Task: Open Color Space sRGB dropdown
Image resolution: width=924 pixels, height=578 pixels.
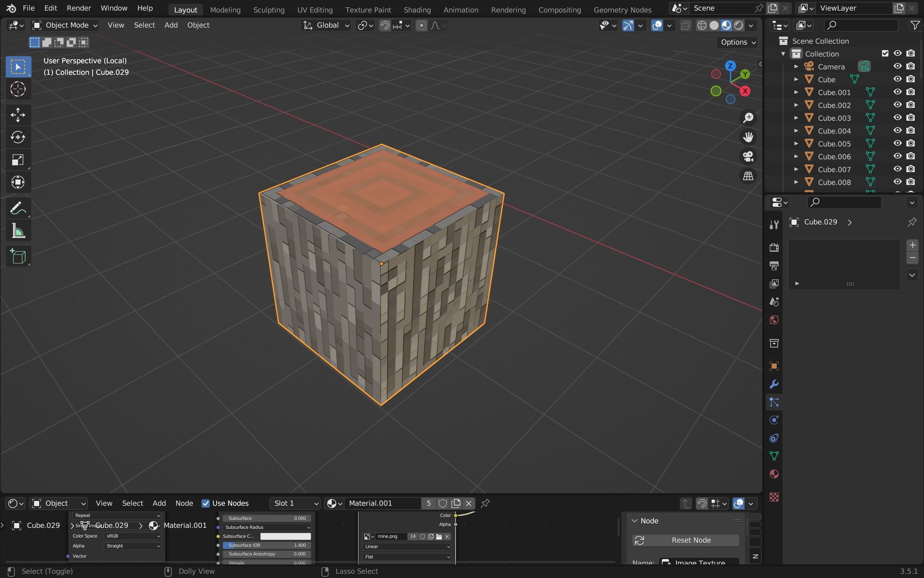Action: 132,536
